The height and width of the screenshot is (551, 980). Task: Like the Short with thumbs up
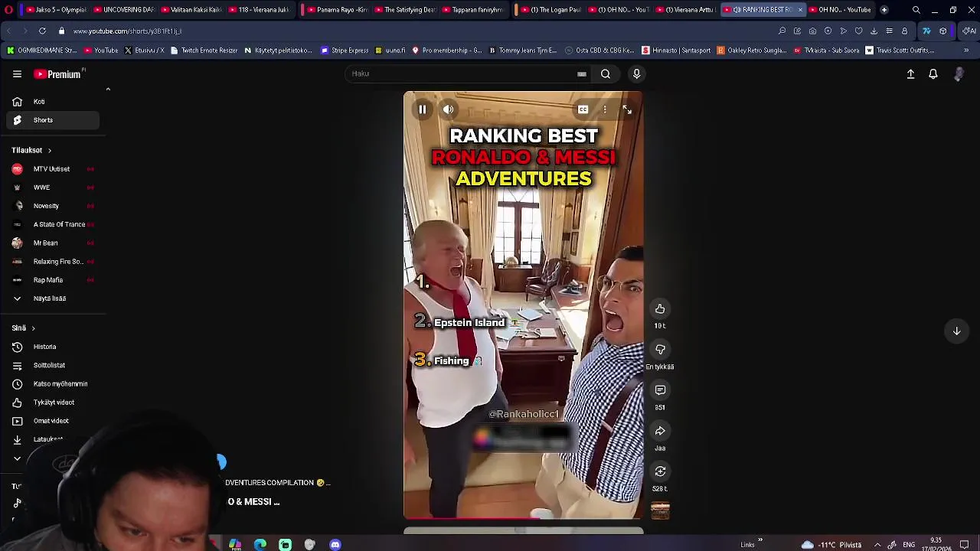pos(660,308)
